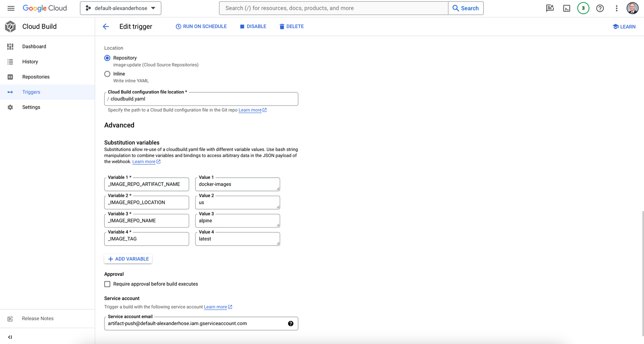
Task: Open the main navigation hamburger menu
Action: coord(11,8)
